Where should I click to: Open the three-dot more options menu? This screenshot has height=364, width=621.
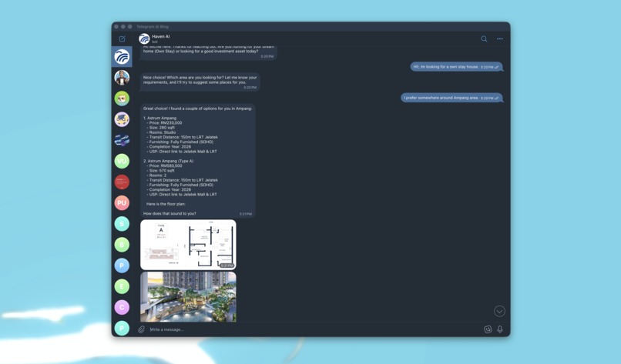pyautogui.click(x=500, y=38)
